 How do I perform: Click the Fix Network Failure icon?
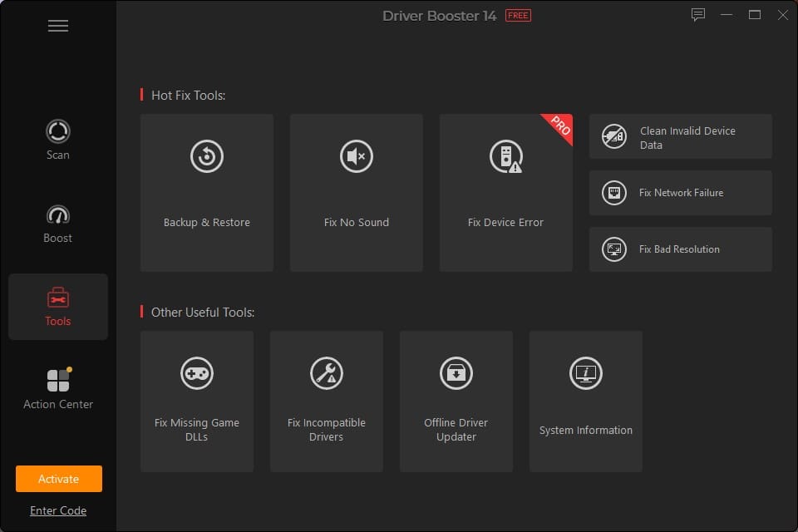(x=614, y=193)
